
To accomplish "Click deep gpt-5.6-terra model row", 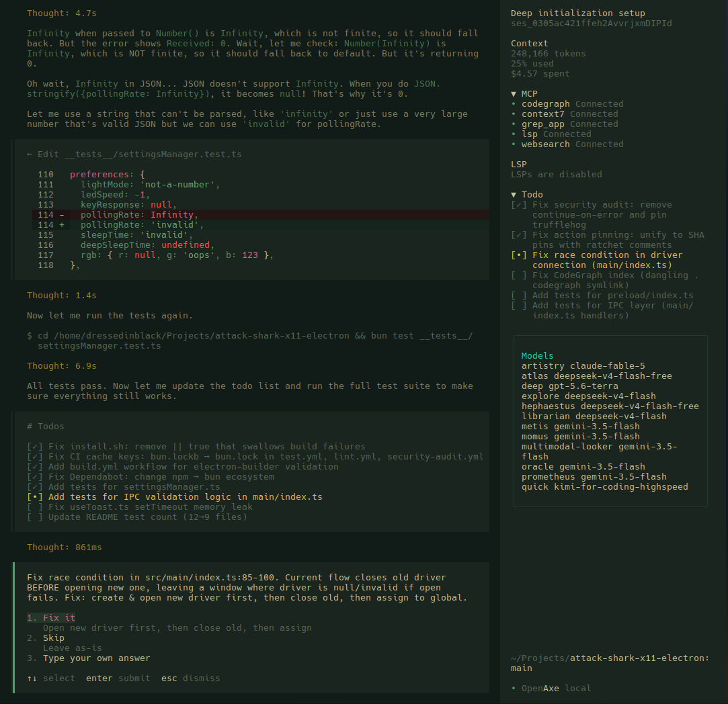I will tap(569, 386).
